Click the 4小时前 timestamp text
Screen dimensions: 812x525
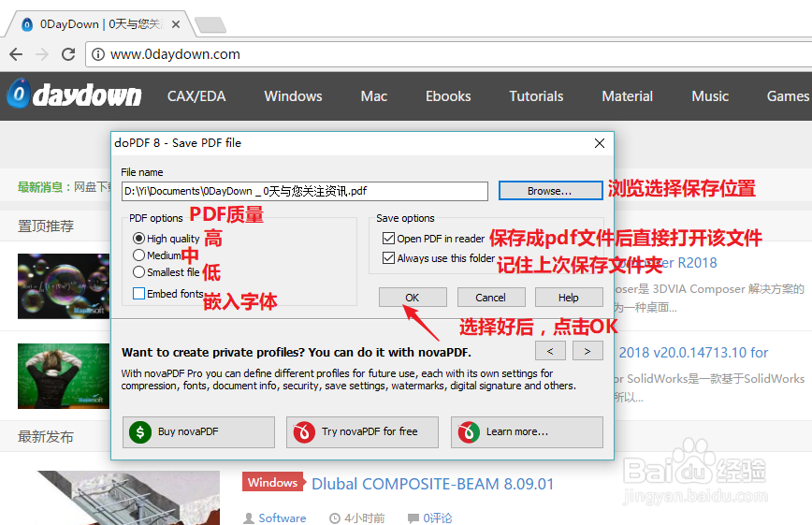[x=365, y=518]
